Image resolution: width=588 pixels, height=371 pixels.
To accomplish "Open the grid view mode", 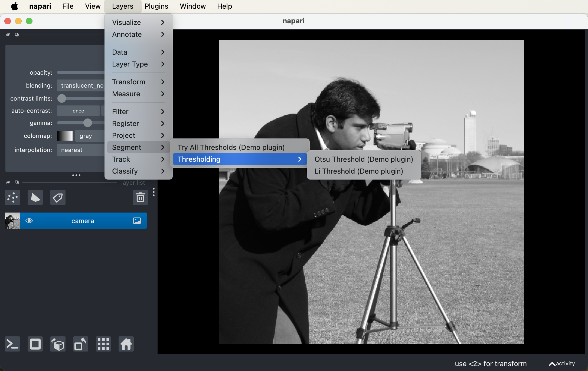I will pos(103,344).
